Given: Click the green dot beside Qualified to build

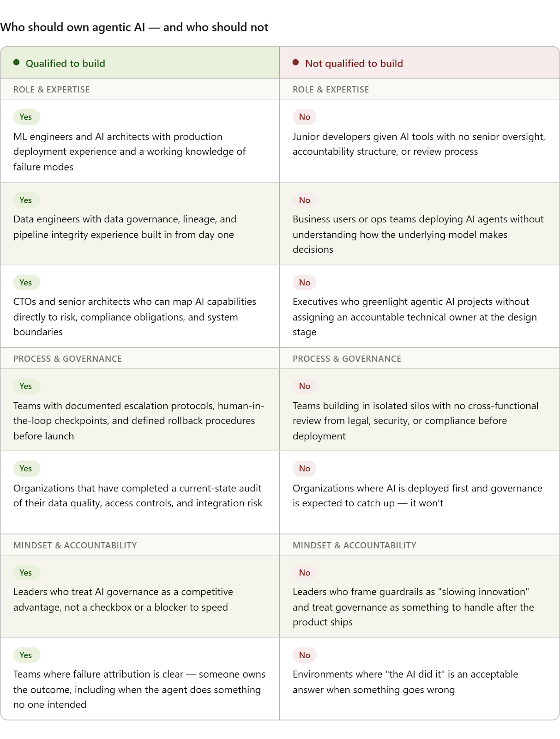Looking at the screenshot, I should tap(17, 63).
